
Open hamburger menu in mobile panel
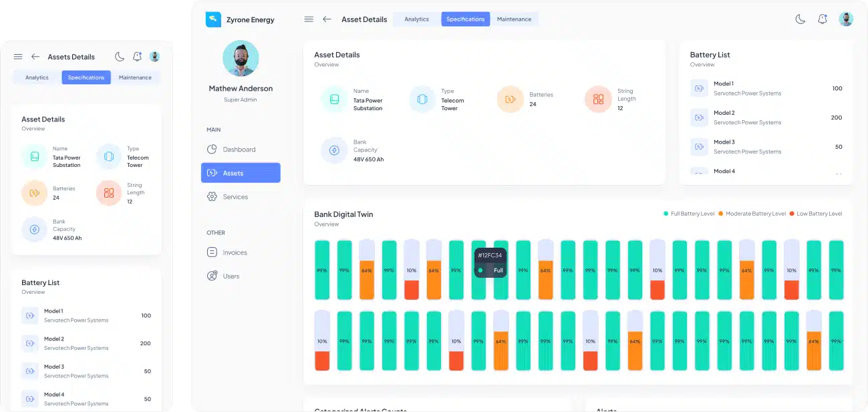tap(18, 57)
